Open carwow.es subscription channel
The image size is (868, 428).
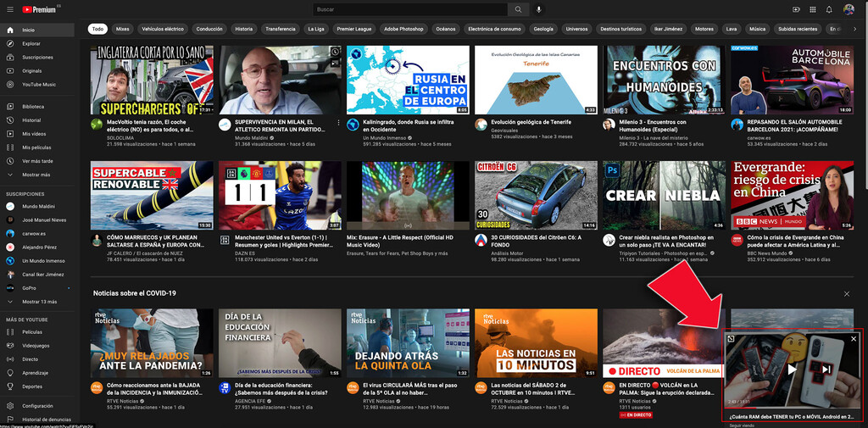tap(37, 234)
